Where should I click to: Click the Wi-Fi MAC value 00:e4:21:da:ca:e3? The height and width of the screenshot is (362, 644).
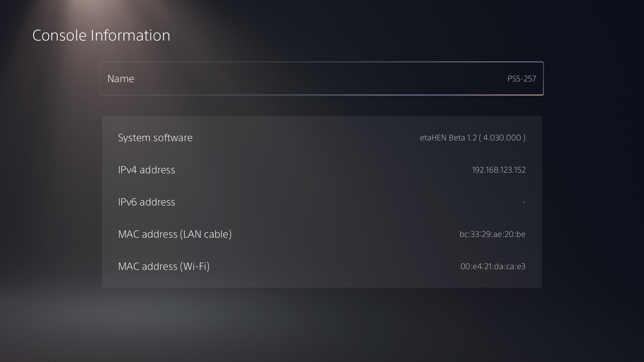493,266
